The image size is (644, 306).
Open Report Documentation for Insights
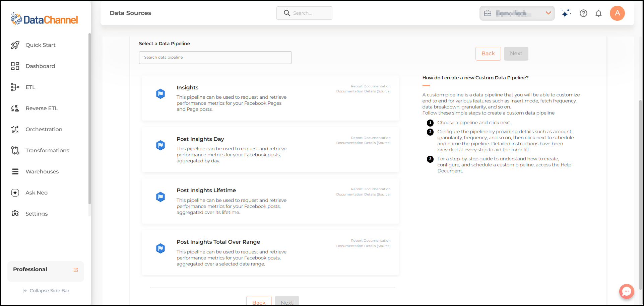371,86
